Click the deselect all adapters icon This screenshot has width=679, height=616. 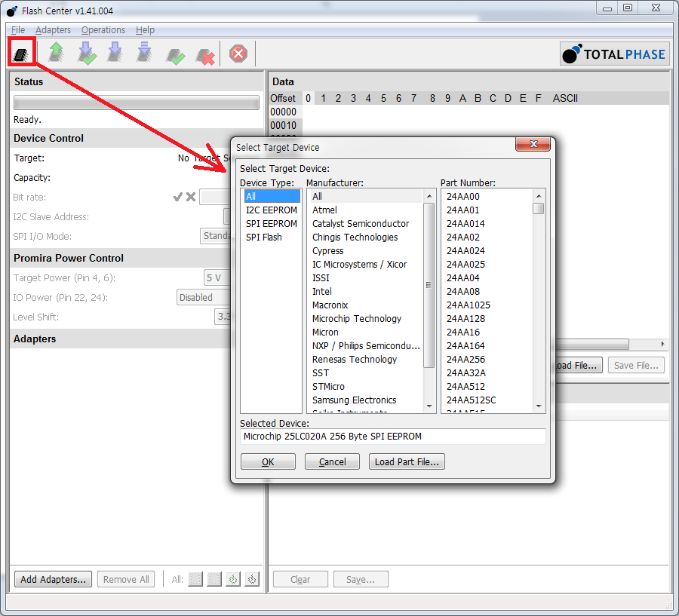coord(214,579)
